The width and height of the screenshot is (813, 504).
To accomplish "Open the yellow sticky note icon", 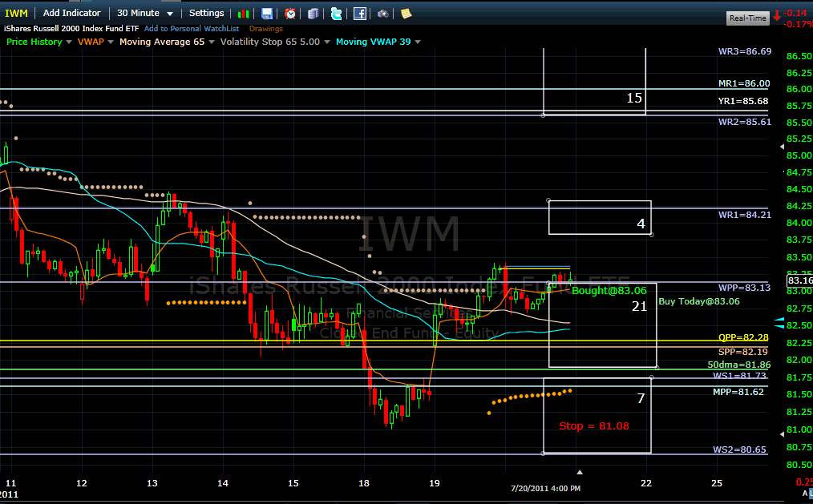I will click(x=406, y=14).
